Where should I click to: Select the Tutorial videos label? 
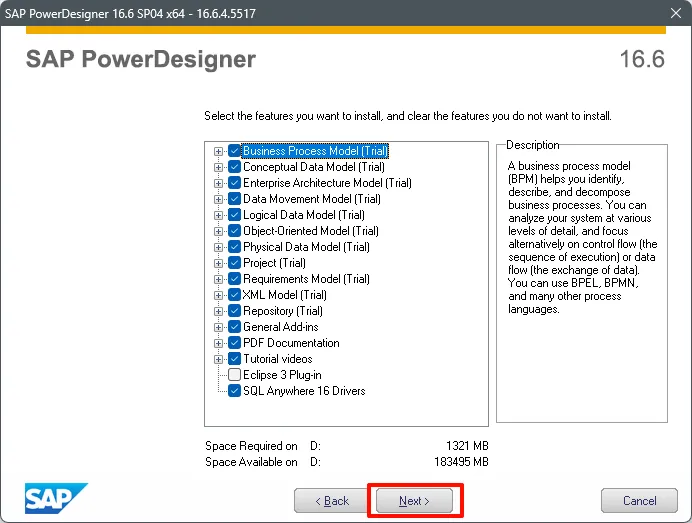point(278,359)
